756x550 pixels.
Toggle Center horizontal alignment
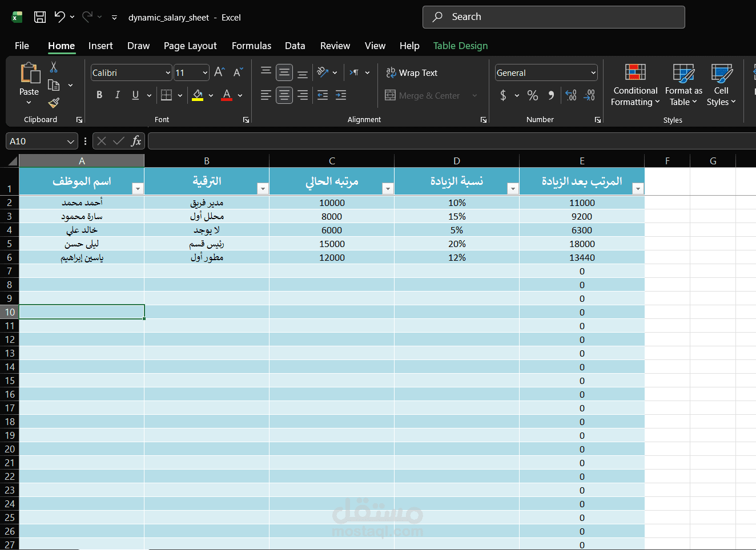click(x=284, y=95)
